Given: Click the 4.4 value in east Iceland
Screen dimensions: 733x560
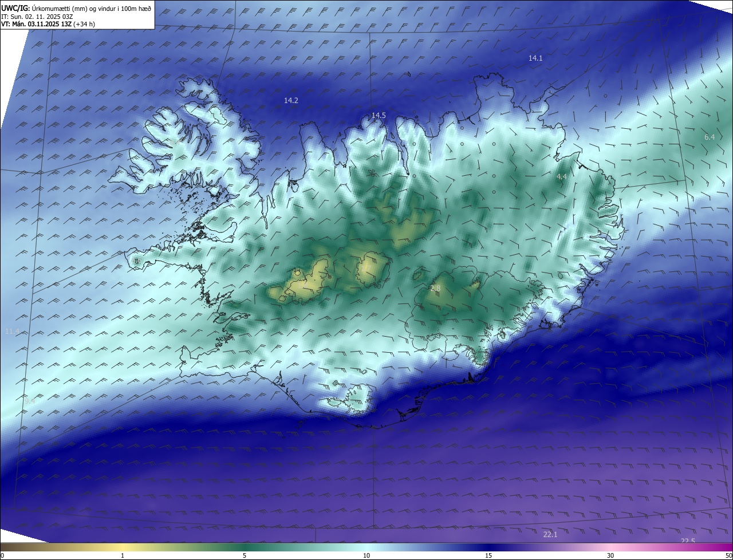Looking at the screenshot, I should pyautogui.click(x=562, y=176).
